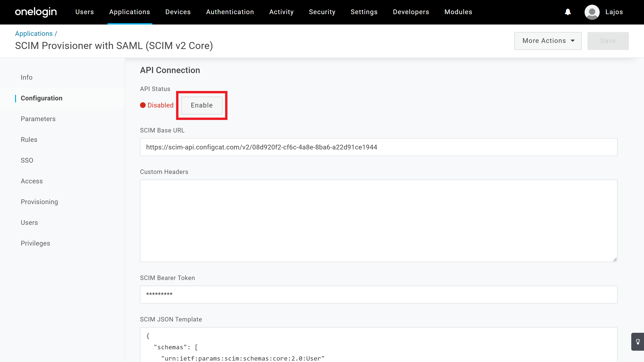Open the Provisioning settings

point(39,202)
